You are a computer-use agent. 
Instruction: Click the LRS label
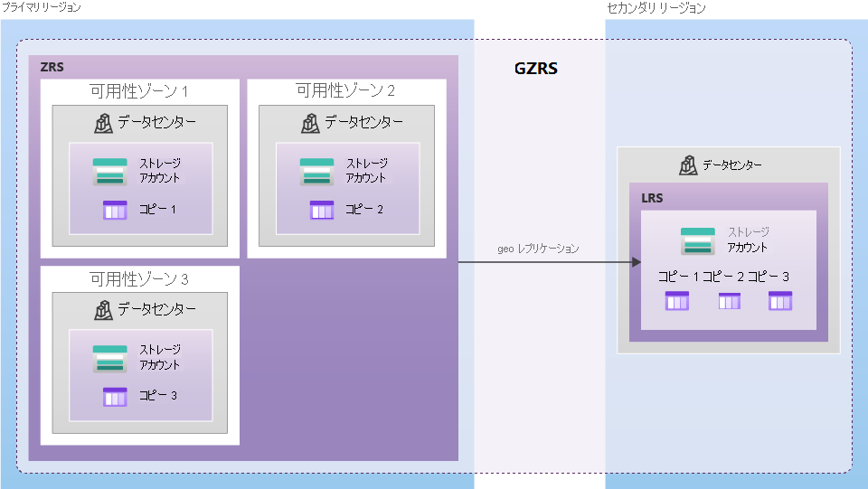click(x=652, y=198)
